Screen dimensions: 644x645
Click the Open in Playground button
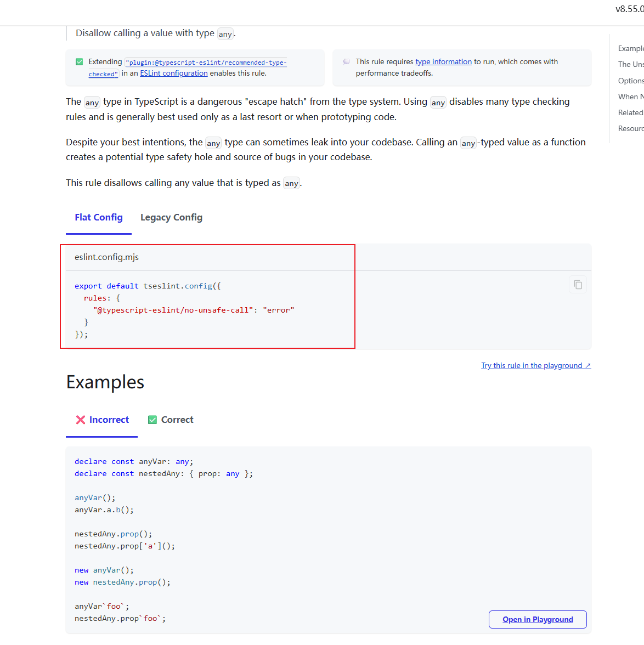(538, 620)
